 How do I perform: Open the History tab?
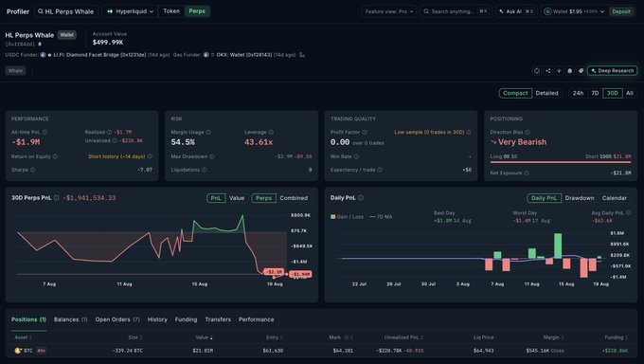pos(157,319)
